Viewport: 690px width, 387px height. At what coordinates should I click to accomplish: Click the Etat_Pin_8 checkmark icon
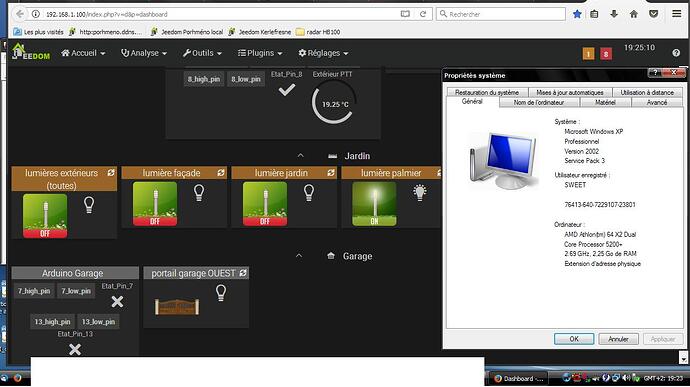pyautogui.click(x=286, y=90)
